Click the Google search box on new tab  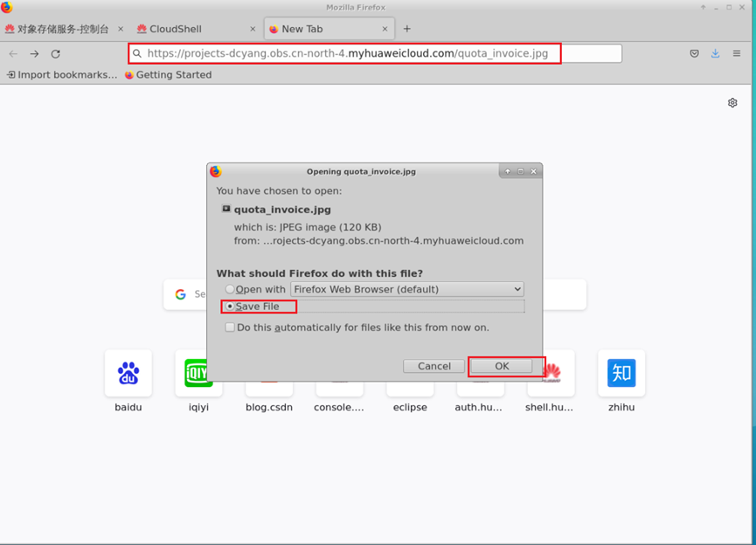(x=375, y=294)
